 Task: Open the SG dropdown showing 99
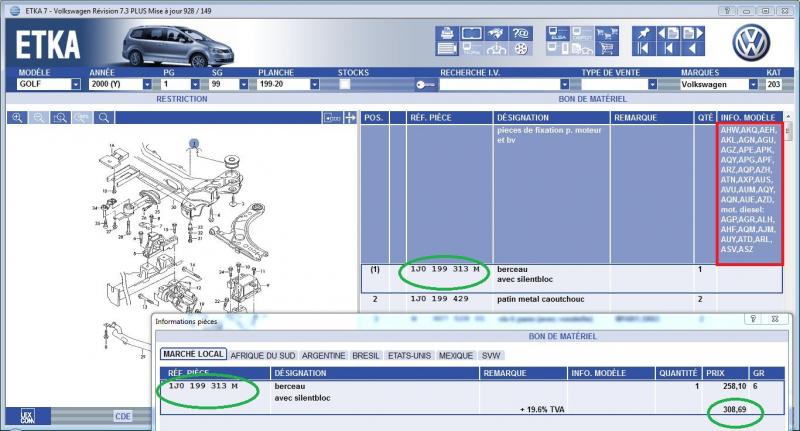click(243, 84)
